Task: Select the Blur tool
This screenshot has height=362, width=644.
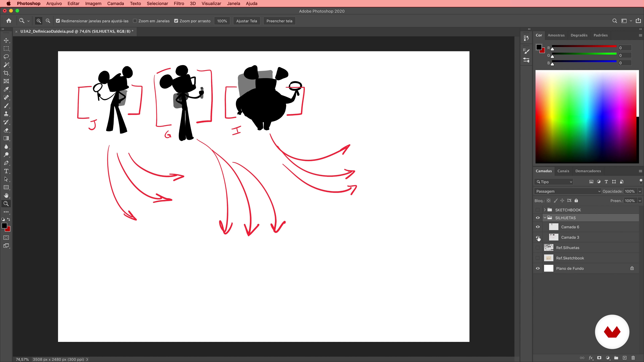Action: click(6, 147)
